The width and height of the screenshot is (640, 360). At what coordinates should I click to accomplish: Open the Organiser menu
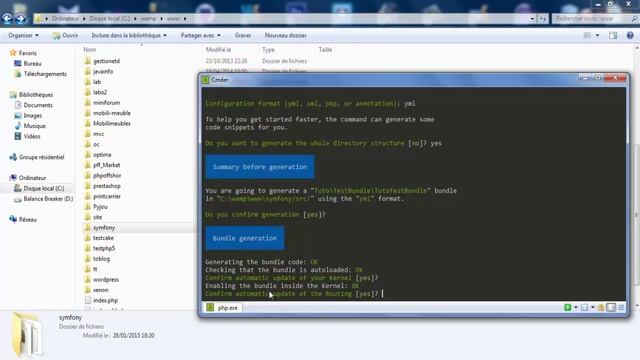(23, 36)
